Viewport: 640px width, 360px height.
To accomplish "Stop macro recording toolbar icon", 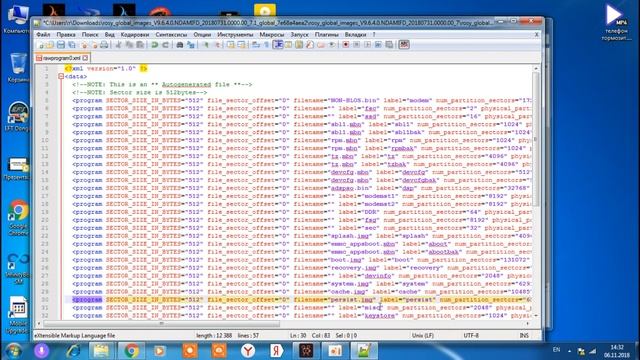I will pos(356,45).
